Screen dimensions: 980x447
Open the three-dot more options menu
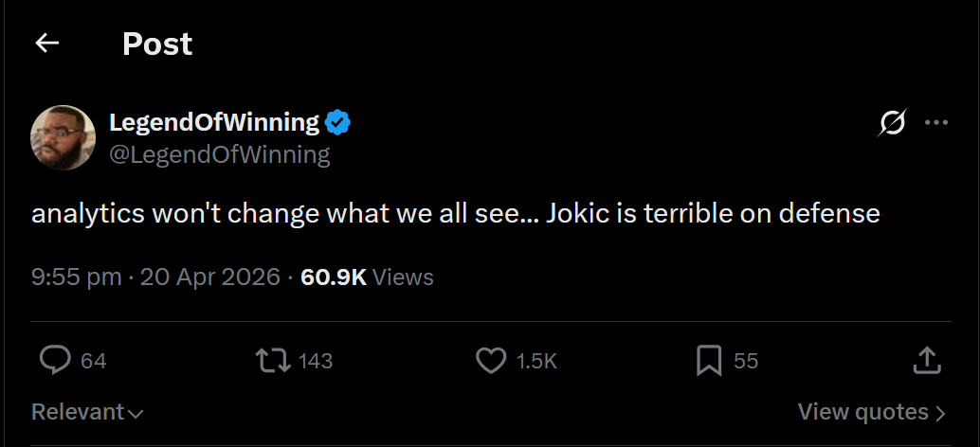click(936, 122)
